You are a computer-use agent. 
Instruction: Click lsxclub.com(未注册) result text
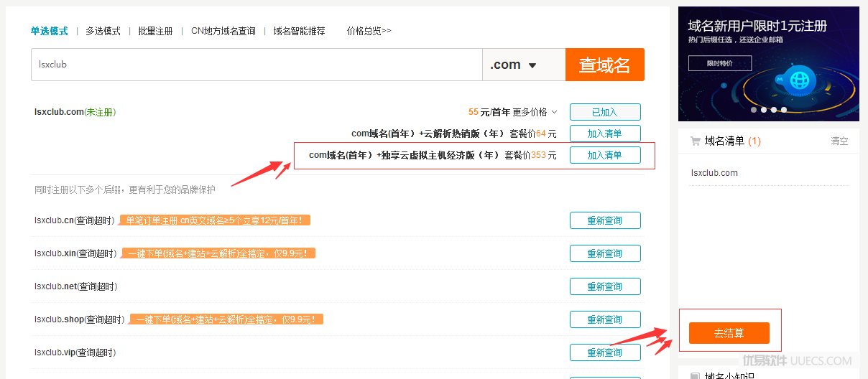[x=75, y=112]
